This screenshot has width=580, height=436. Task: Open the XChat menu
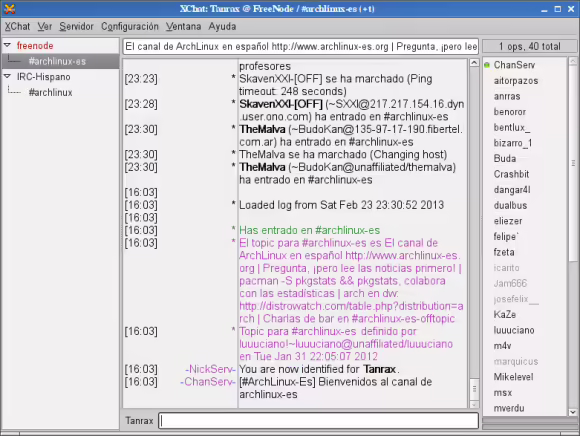point(17,27)
